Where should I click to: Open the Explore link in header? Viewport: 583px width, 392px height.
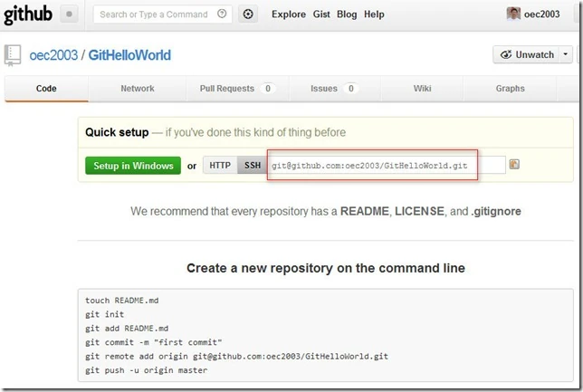[289, 14]
